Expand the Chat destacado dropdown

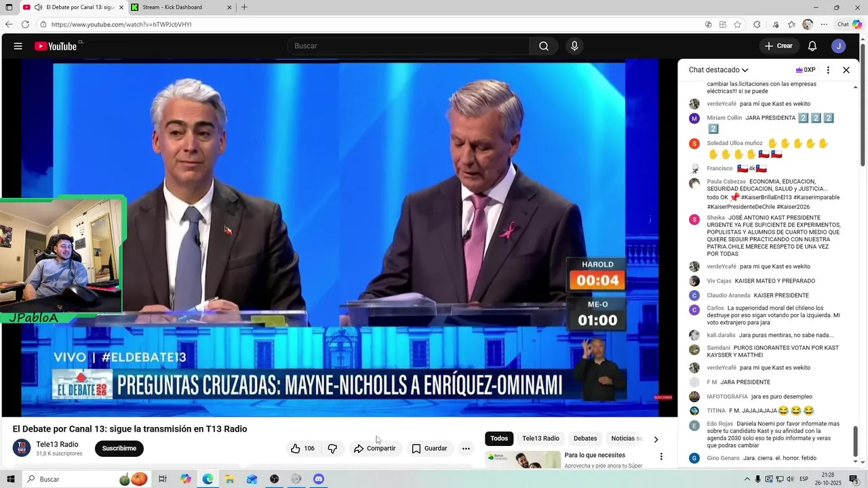[719, 70]
